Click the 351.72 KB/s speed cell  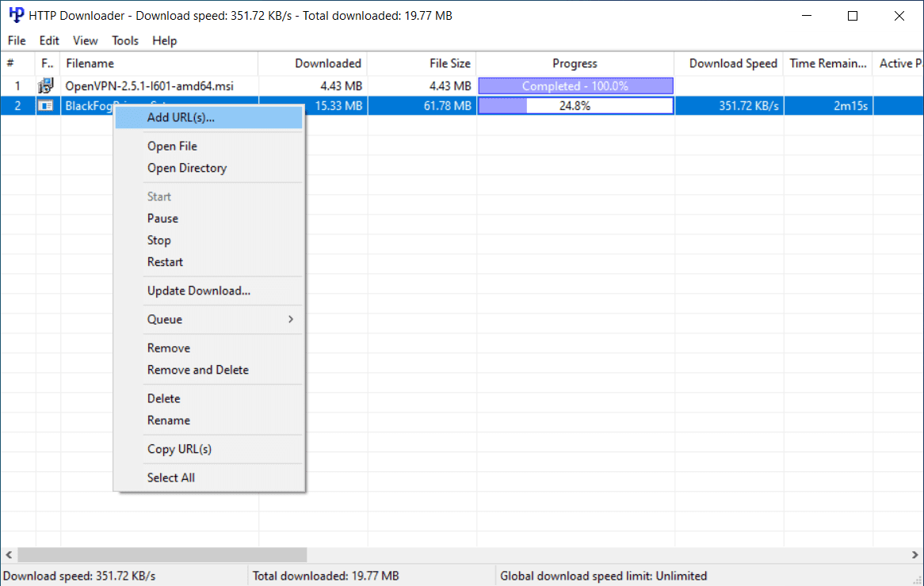[x=730, y=106]
